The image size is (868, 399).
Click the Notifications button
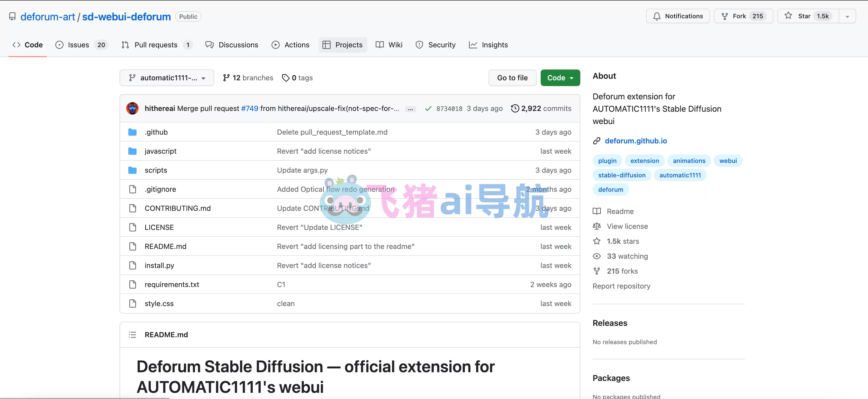(x=678, y=16)
